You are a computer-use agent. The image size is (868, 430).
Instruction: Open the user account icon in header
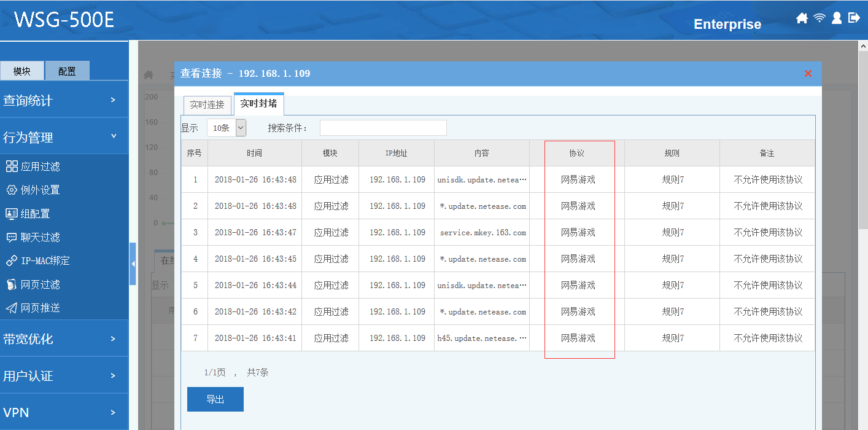[x=837, y=18]
